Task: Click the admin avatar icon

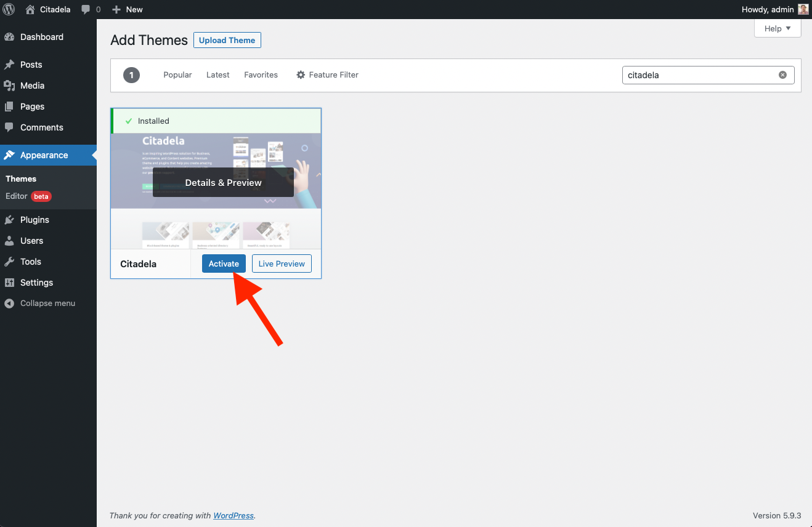Action: (803, 9)
